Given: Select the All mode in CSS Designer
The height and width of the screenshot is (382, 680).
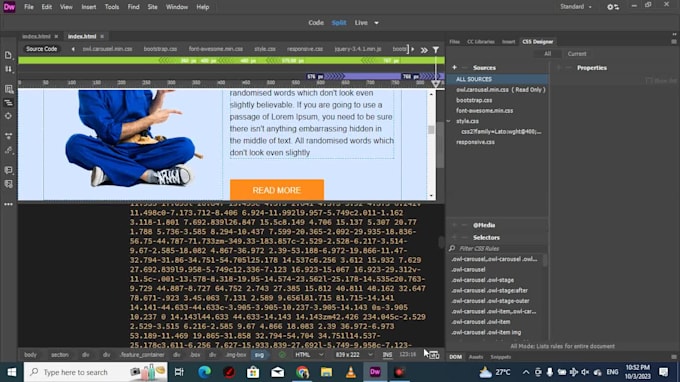Looking at the screenshot, I should pyautogui.click(x=547, y=54).
